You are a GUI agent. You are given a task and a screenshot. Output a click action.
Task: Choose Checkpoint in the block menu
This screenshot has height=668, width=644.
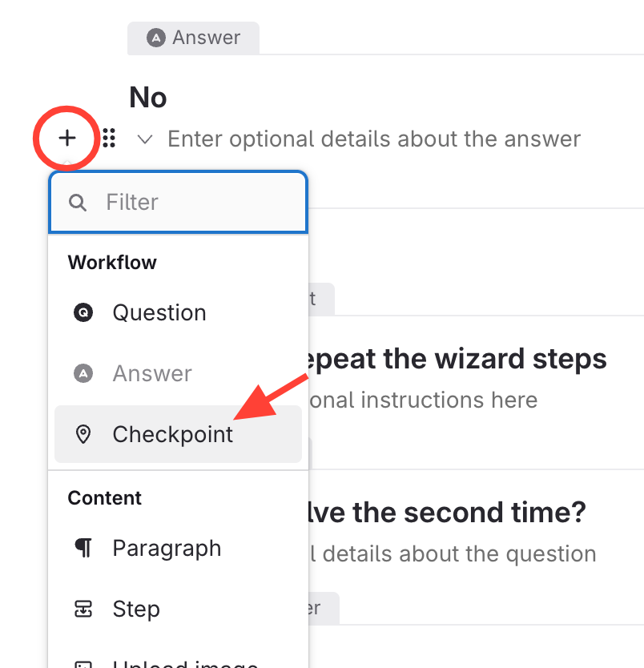click(173, 434)
